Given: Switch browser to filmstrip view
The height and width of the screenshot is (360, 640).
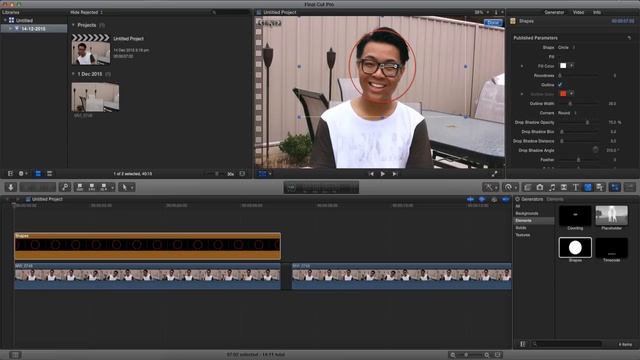Looking at the screenshot, I should (38, 173).
